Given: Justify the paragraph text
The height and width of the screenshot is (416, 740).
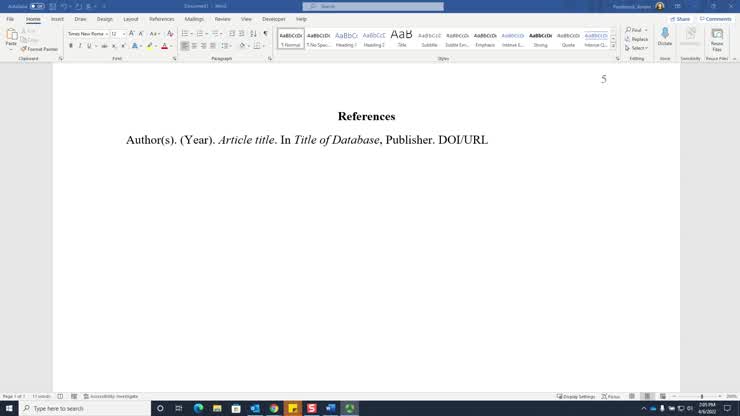Looking at the screenshot, I should (x=213, y=46).
